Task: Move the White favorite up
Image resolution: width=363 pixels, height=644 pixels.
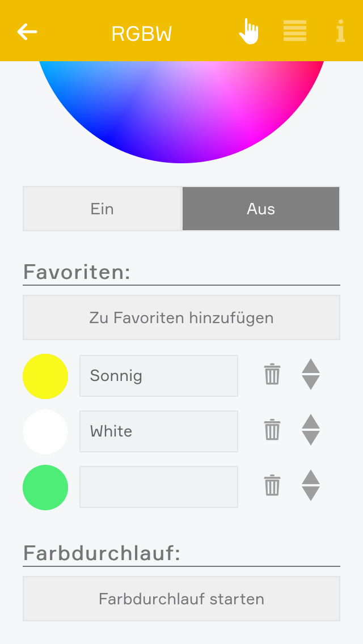Action: (x=311, y=422)
